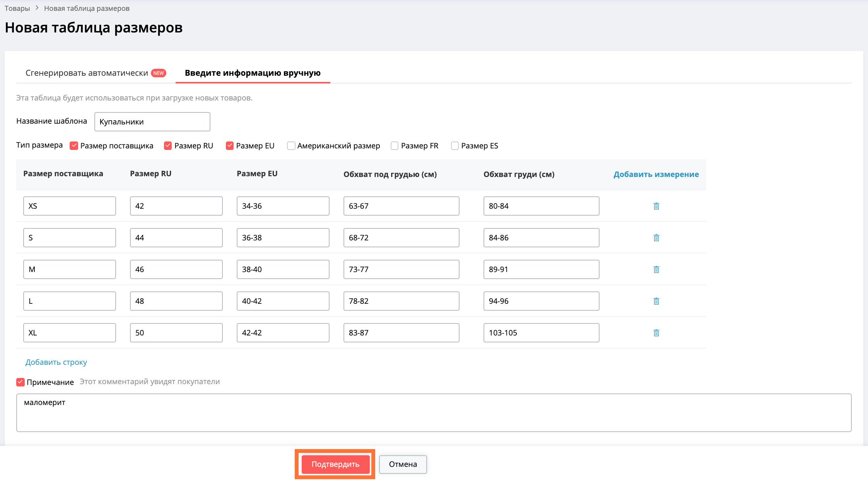Click the Размер поставщика column header
Image resolution: width=868 pixels, height=480 pixels.
[x=63, y=174]
